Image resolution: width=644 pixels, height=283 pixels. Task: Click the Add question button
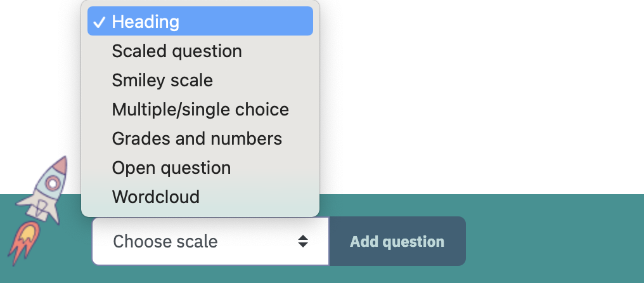[397, 242]
